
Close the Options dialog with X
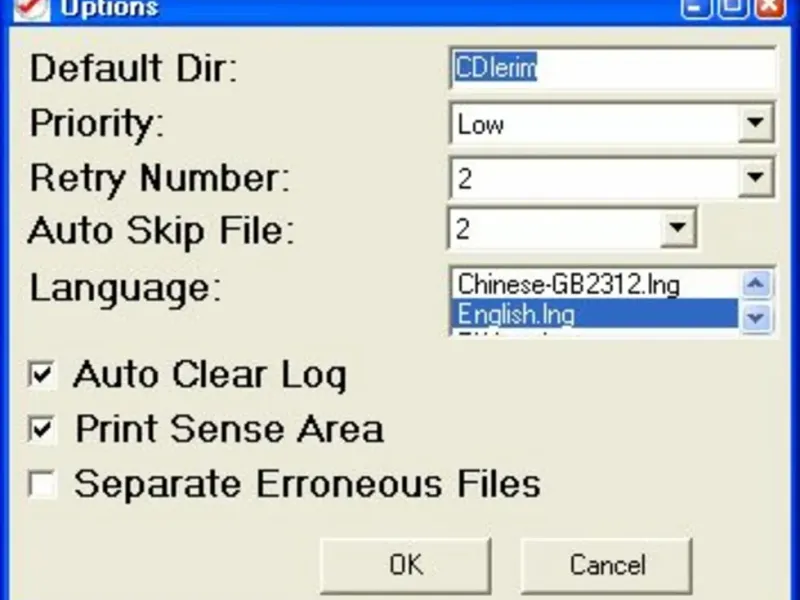coord(770,8)
